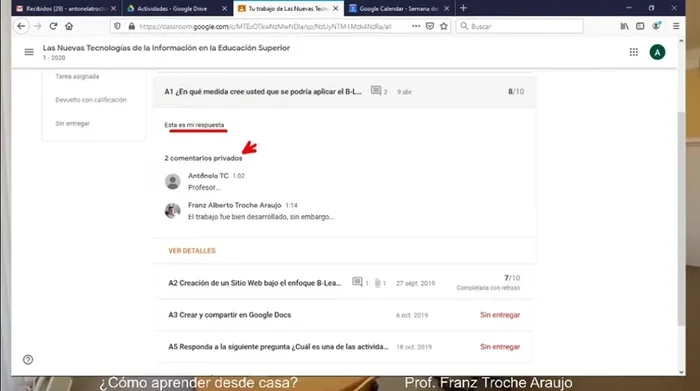The height and width of the screenshot is (391, 700).
Task: Open the Google apps grid
Action: click(633, 52)
